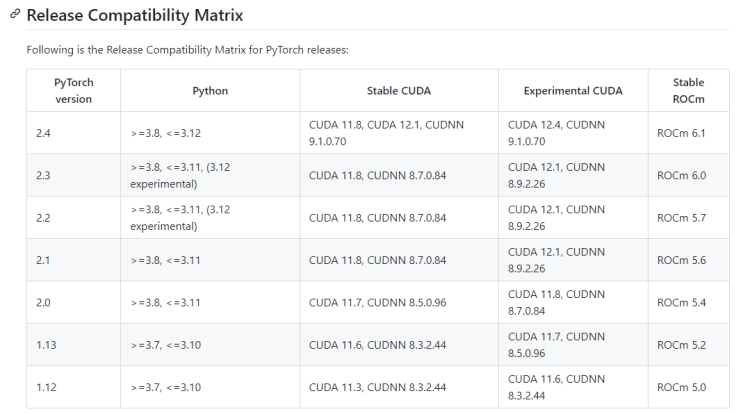Click Python cell in the 1.12 row
Screen dimensions: 743x414
coord(210,387)
